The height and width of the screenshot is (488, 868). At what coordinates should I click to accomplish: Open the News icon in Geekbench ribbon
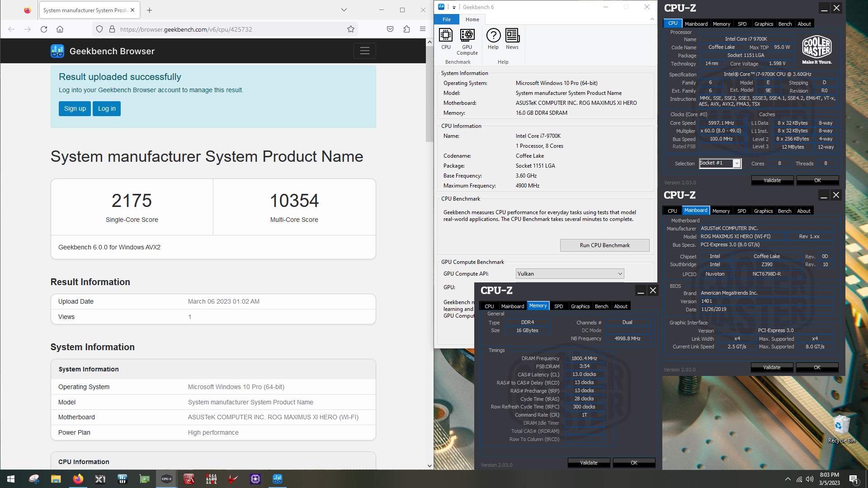512,39
